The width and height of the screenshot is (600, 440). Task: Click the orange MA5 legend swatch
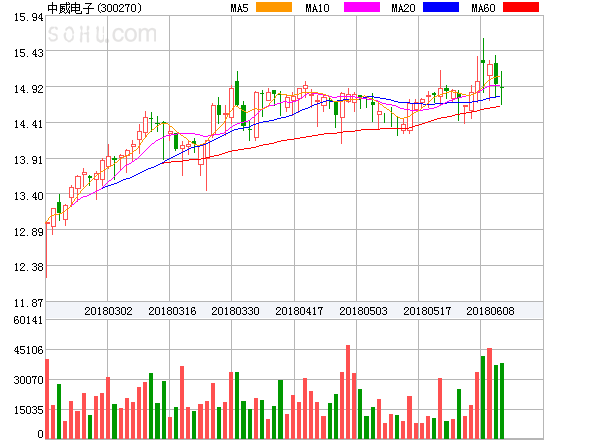[x=274, y=7]
